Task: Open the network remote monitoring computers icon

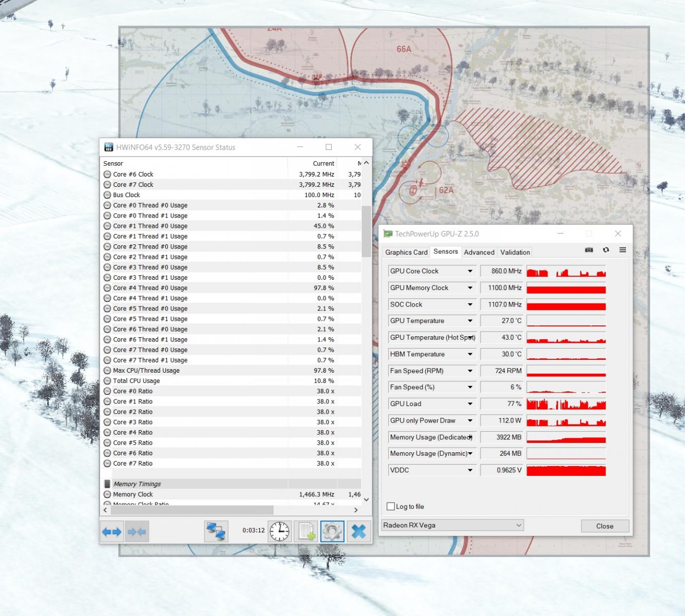Action: [x=216, y=532]
